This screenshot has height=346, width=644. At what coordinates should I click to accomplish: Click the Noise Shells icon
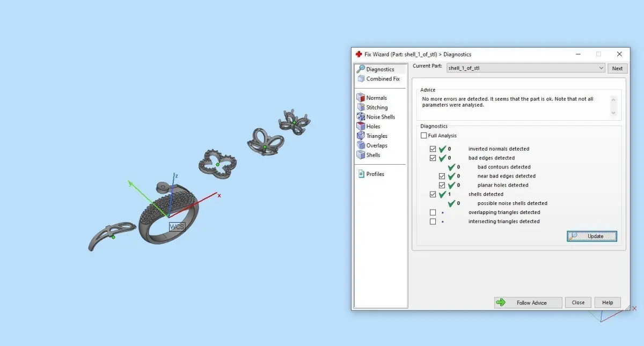coord(361,117)
